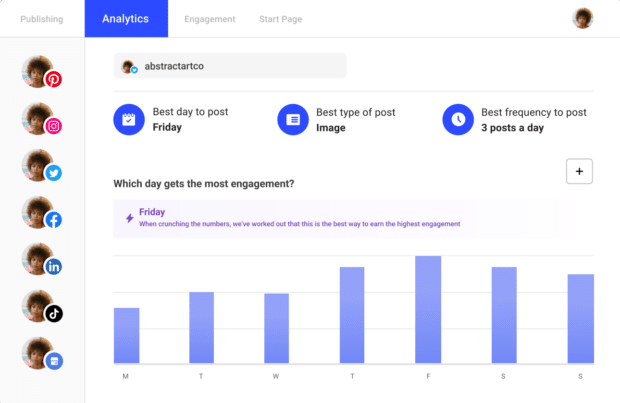This screenshot has height=403, width=620.
Task: Open the Engagement tab
Action: [210, 19]
